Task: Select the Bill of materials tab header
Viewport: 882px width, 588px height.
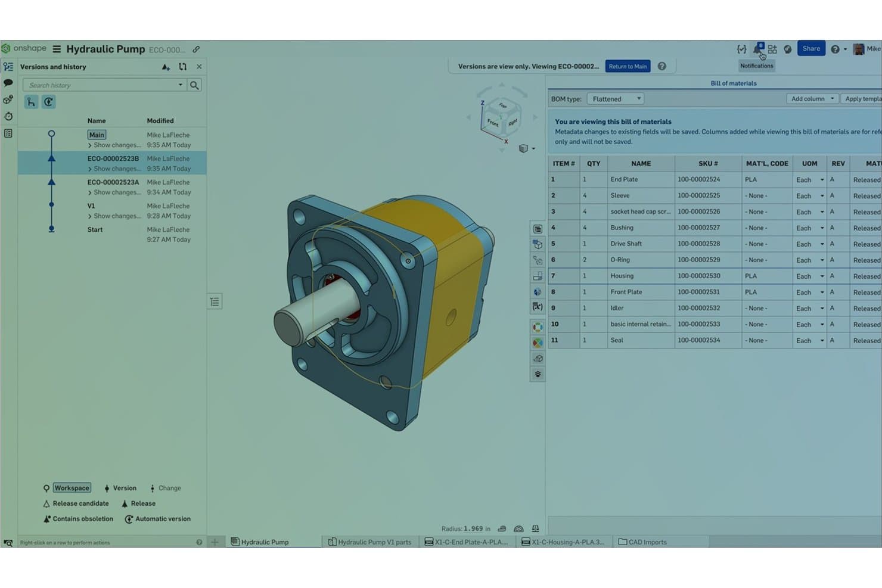Action: click(734, 83)
